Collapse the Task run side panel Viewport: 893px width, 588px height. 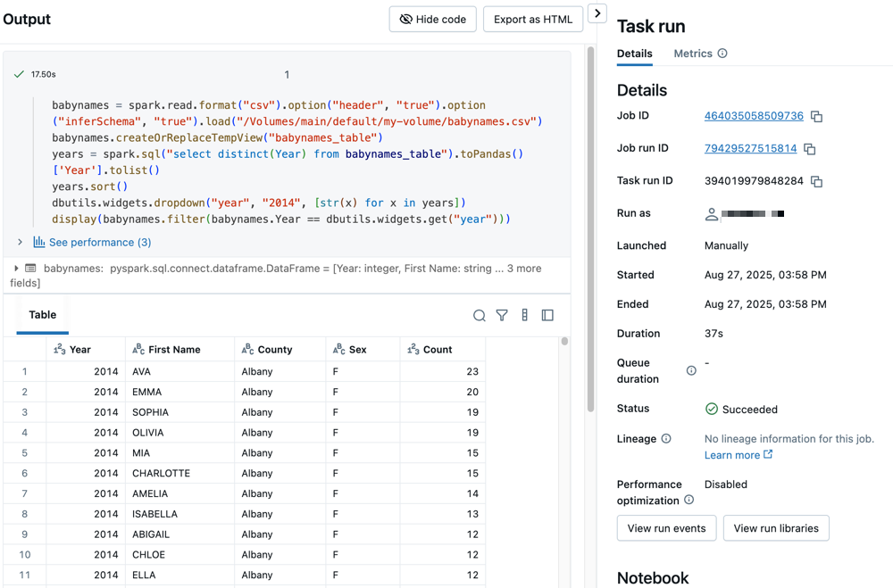[x=597, y=13]
